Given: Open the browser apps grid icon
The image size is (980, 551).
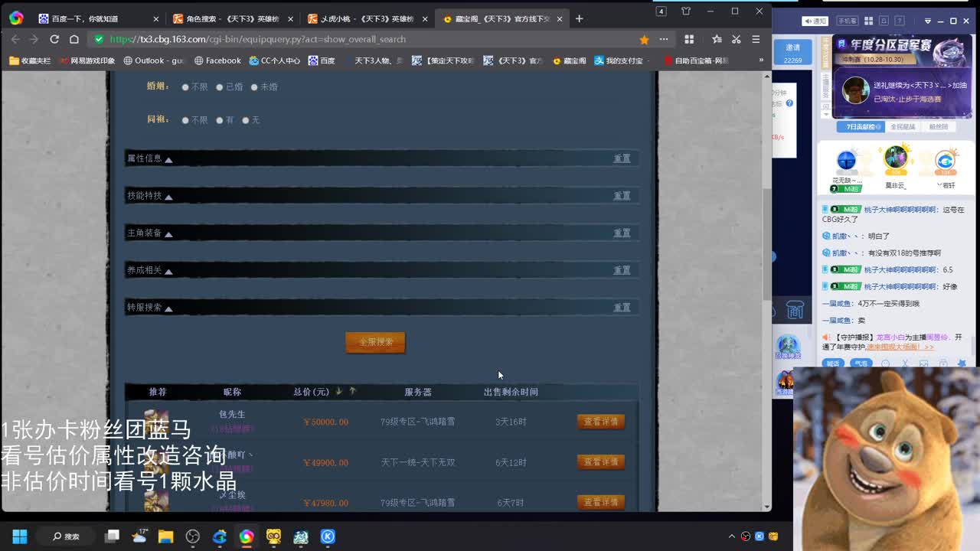Looking at the screenshot, I should point(689,39).
